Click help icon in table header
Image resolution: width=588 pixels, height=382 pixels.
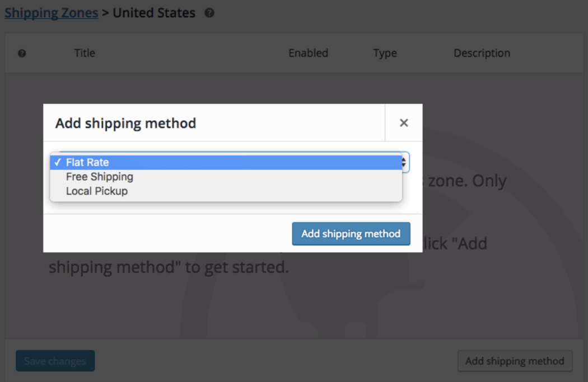[x=22, y=53]
